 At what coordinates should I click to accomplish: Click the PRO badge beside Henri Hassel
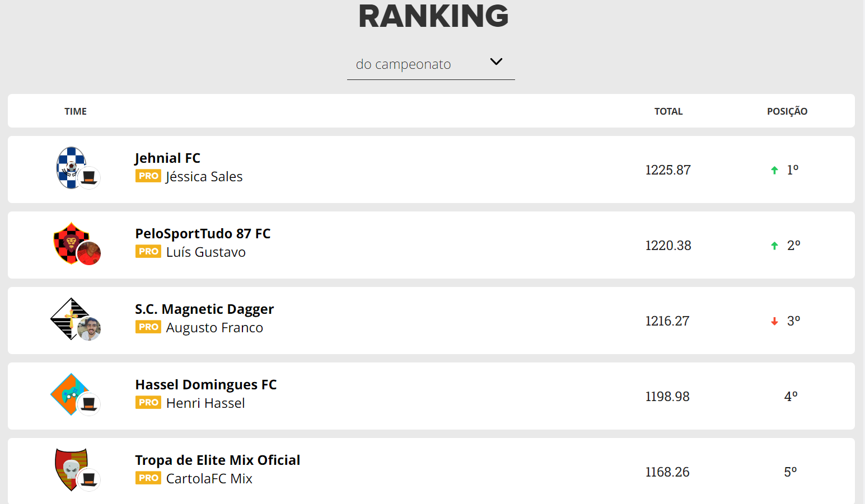coord(148,403)
